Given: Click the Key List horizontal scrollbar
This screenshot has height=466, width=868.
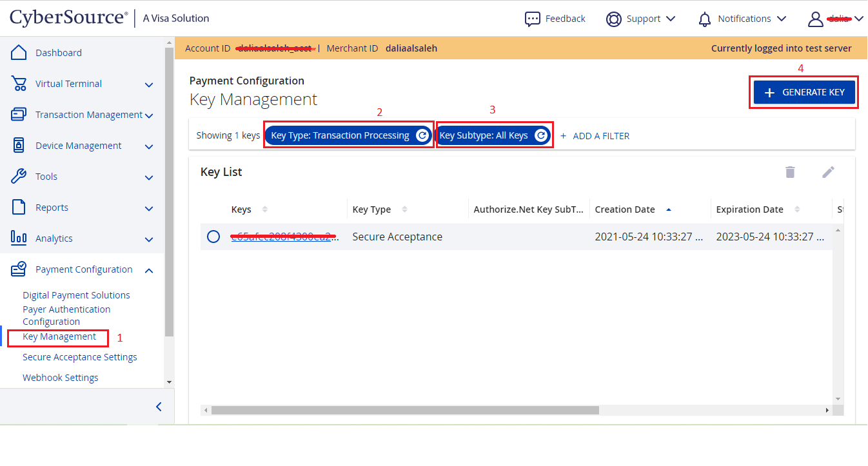Looking at the screenshot, I should (x=405, y=410).
